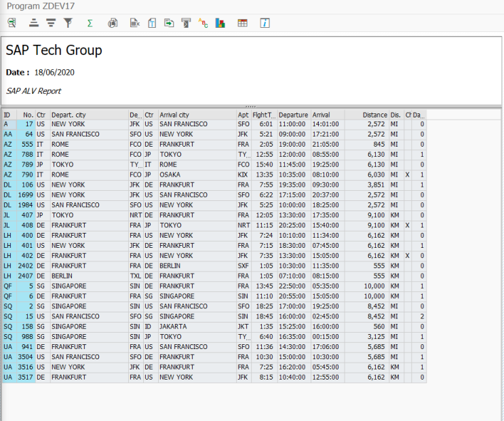Click the X charter flag in the 402 row

(x=407, y=256)
